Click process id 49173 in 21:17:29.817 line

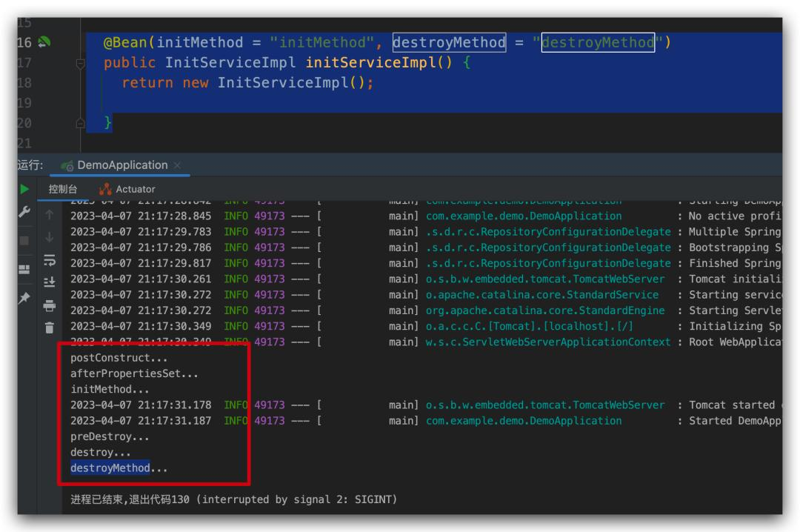(270, 264)
